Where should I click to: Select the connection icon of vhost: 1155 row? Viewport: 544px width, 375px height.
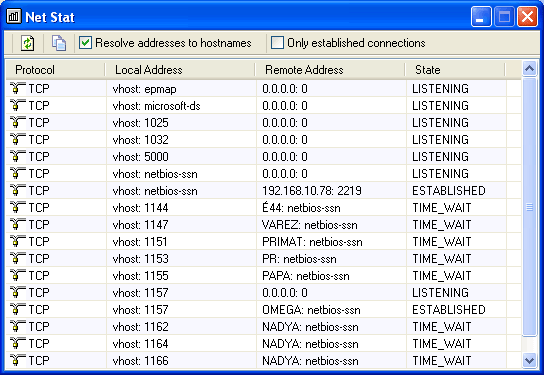tap(17, 275)
